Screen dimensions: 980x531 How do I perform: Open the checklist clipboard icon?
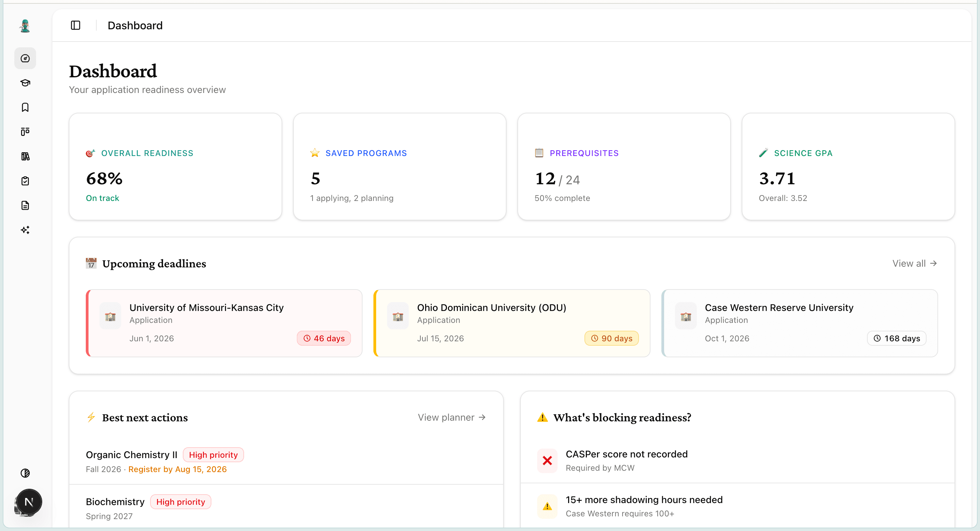[x=25, y=181]
